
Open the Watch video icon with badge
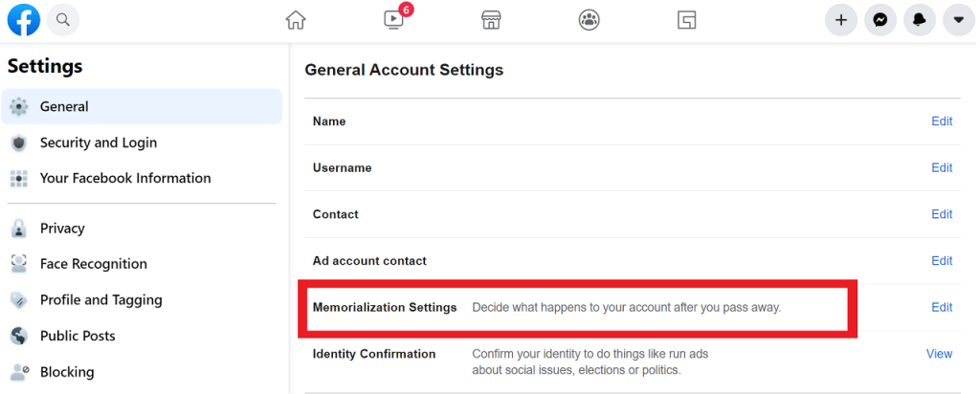tap(393, 19)
